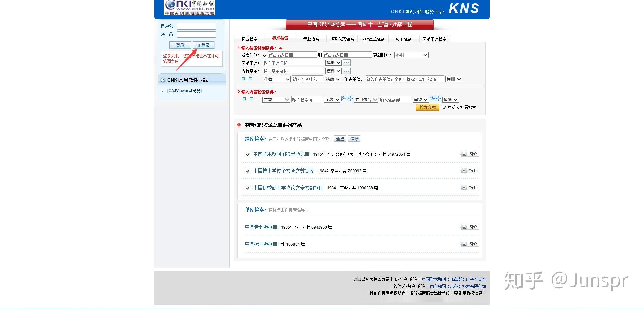This screenshot has width=644, height=309.
Task: Click the 输入作者姓名 field
Action: pyautogui.click(x=307, y=79)
